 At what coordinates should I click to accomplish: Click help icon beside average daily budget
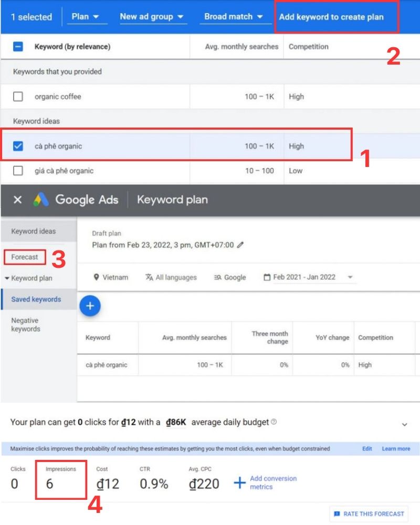tap(274, 422)
